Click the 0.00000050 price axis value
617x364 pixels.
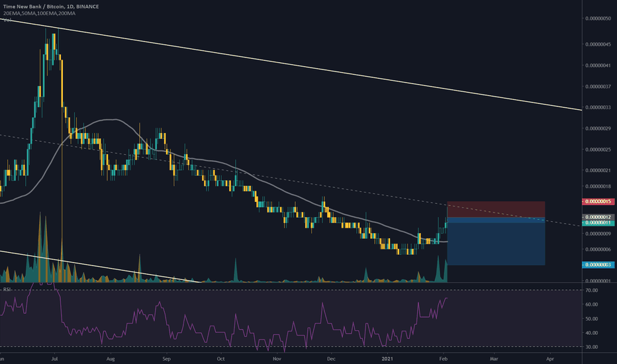pyautogui.click(x=598, y=19)
